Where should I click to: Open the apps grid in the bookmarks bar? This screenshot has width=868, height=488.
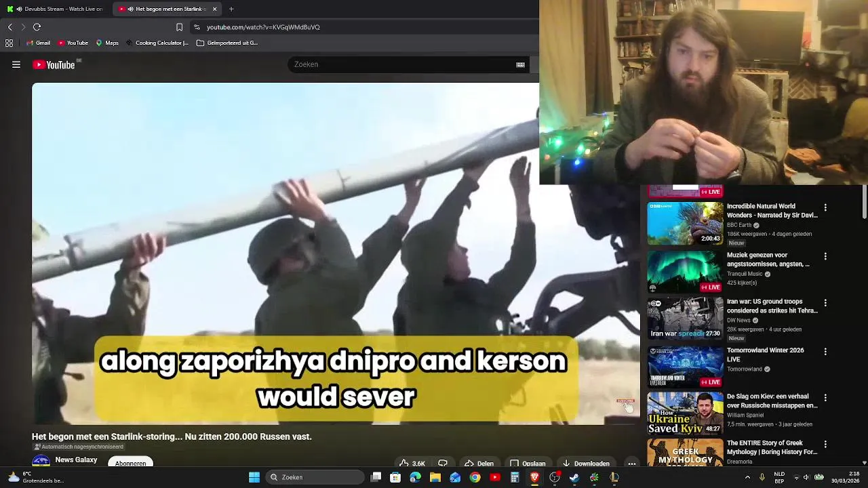(9, 43)
